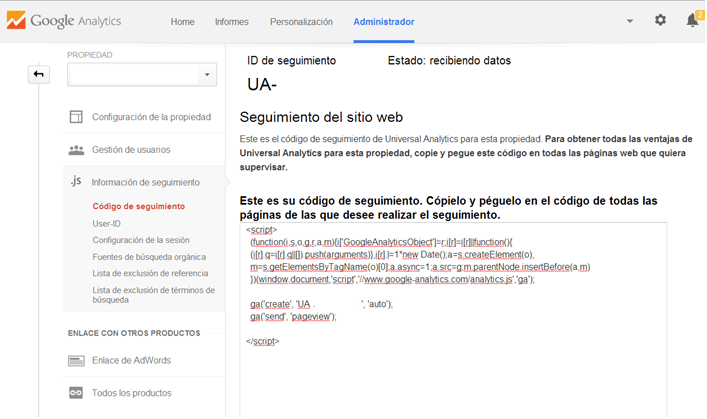Viewport: 707px width, 419px height.
Task: Open Lista de exclusión de referencia
Action: coord(150,273)
